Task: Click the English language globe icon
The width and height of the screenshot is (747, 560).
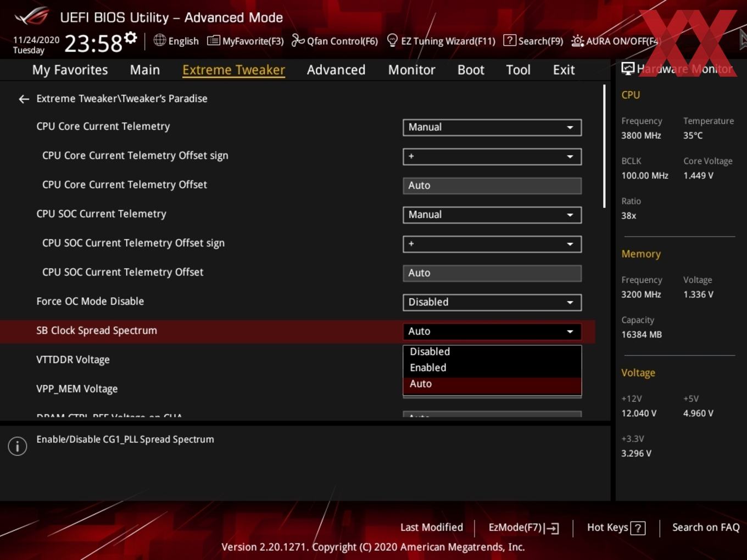Action: (x=159, y=40)
